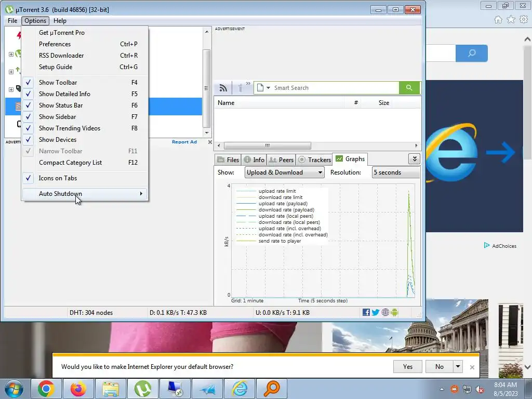532x399 pixels.
Task: Select Compact Category List option
Action: point(85,163)
